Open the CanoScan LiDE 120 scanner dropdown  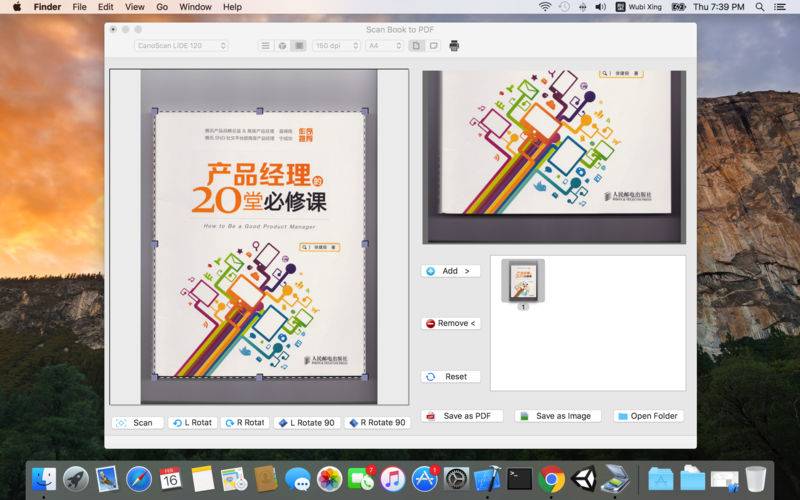[x=181, y=46]
